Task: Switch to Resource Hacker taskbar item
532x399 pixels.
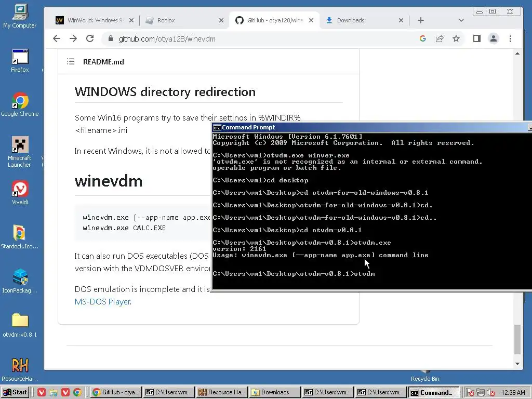Action: (222, 392)
